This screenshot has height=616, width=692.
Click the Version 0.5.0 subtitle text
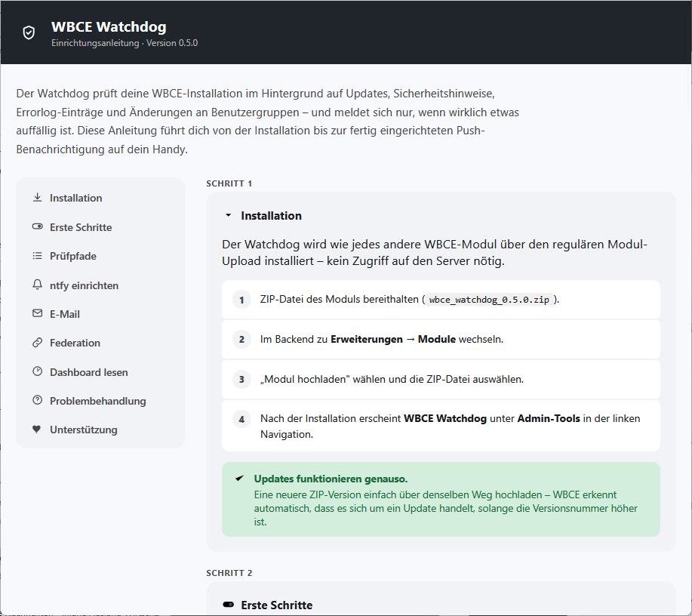pos(172,43)
